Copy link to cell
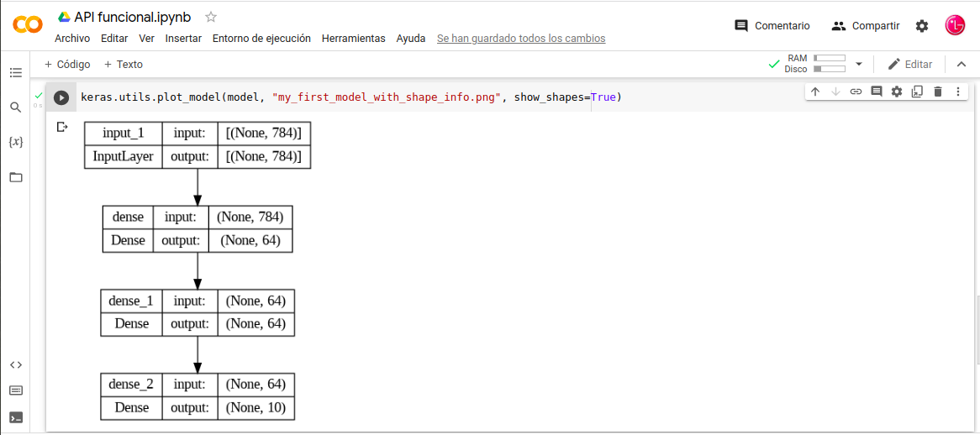The height and width of the screenshot is (435, 980). (856, 92)
